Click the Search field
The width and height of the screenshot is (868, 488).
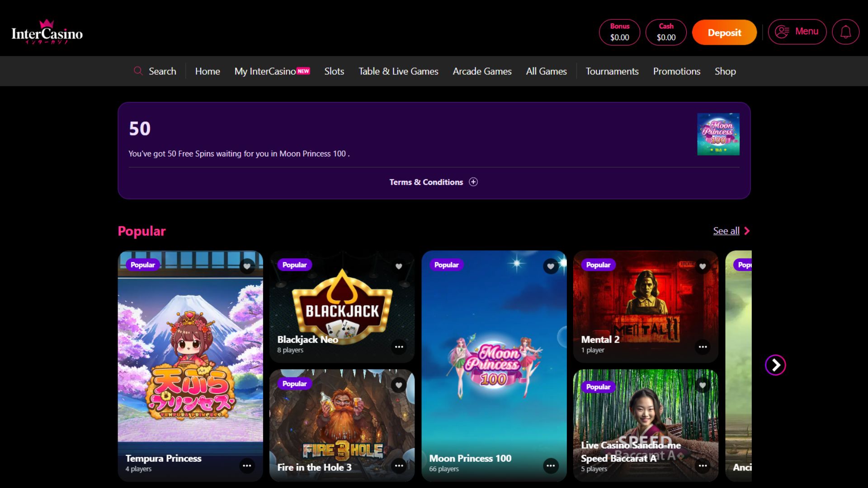coord(155,71)
